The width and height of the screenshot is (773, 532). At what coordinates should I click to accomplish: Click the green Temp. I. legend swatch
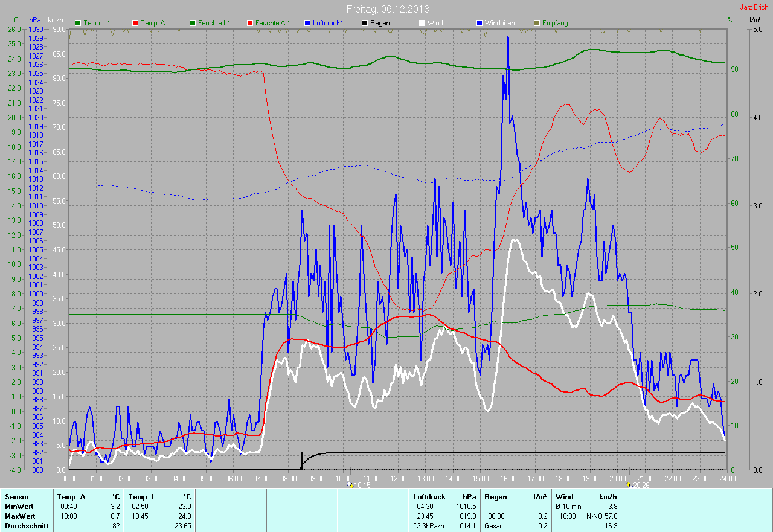pos(78,23)
